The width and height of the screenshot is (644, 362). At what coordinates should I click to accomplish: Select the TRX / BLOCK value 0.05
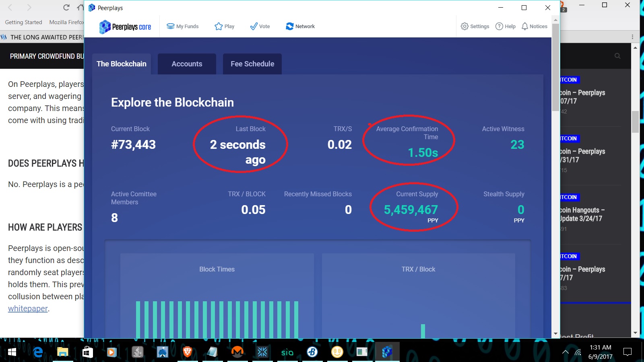click(253, 210)
